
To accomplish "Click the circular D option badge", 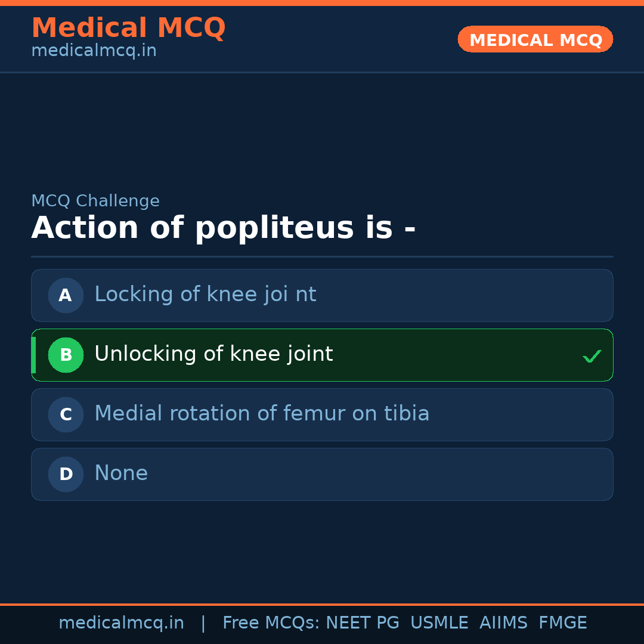I will (66, 474).
